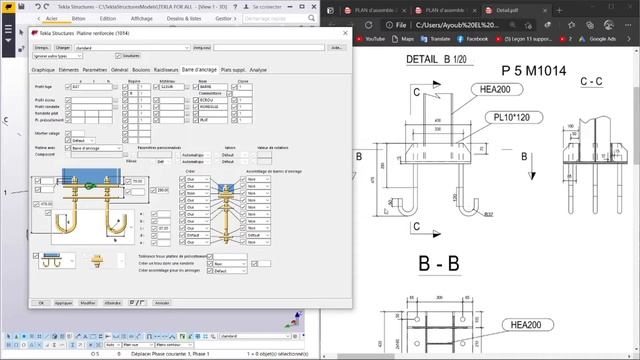Open the Créer assemblage pour les ancrages dropdown
The width and height of the screenshot is (640, 360).
click(x=230, y=271)
